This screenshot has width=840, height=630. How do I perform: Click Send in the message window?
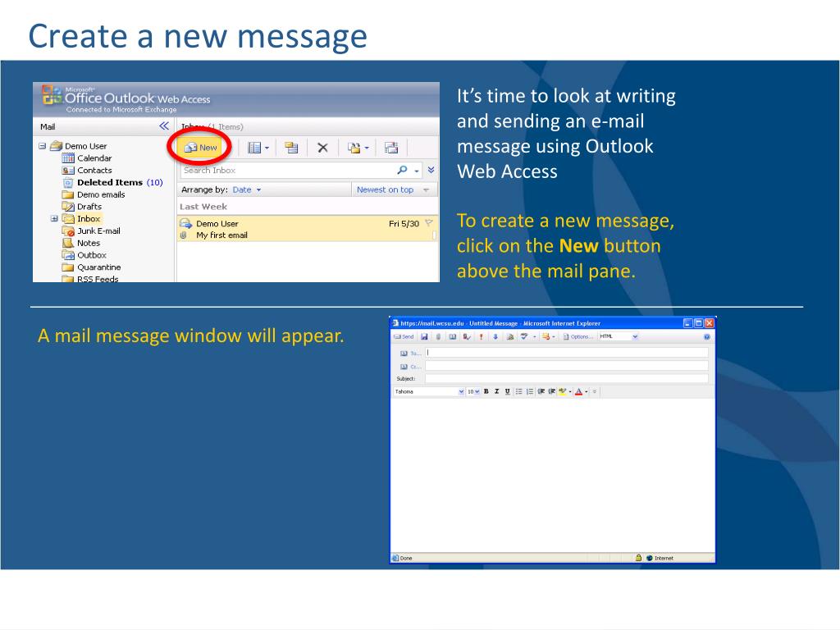point(404,337)
